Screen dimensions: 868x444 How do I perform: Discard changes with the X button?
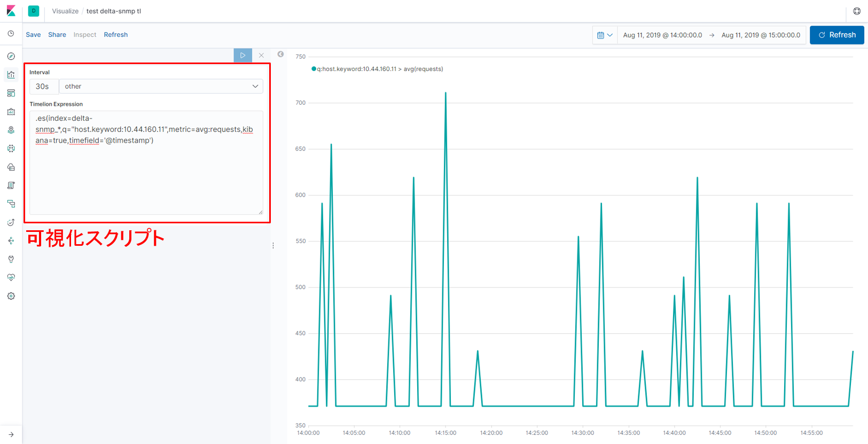click(x=261, y=55)
